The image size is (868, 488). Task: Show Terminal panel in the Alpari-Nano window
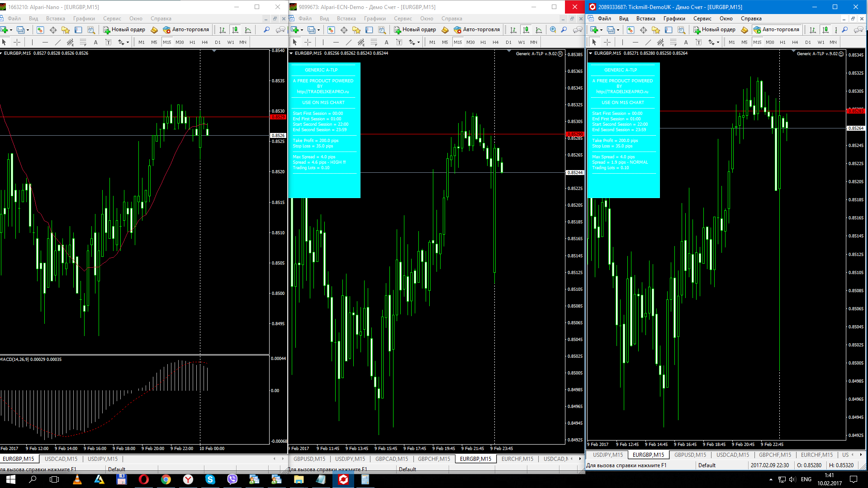(x=78, y=30)
